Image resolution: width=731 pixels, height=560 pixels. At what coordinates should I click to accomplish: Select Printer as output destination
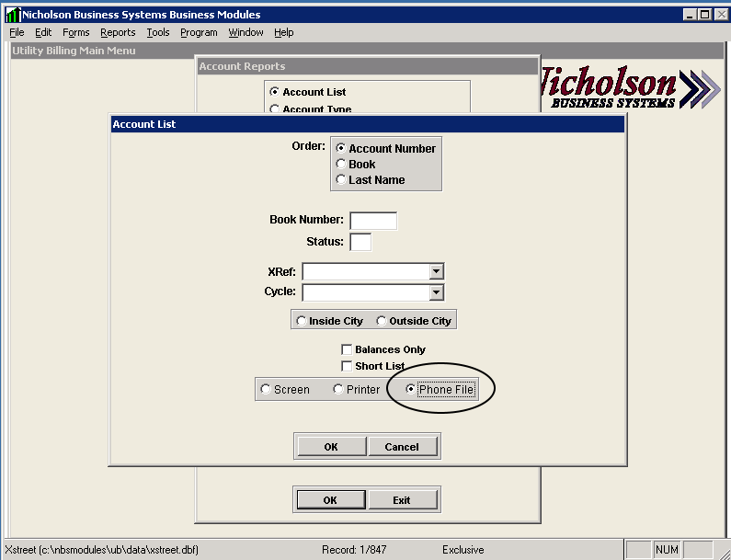coord(338,389)
